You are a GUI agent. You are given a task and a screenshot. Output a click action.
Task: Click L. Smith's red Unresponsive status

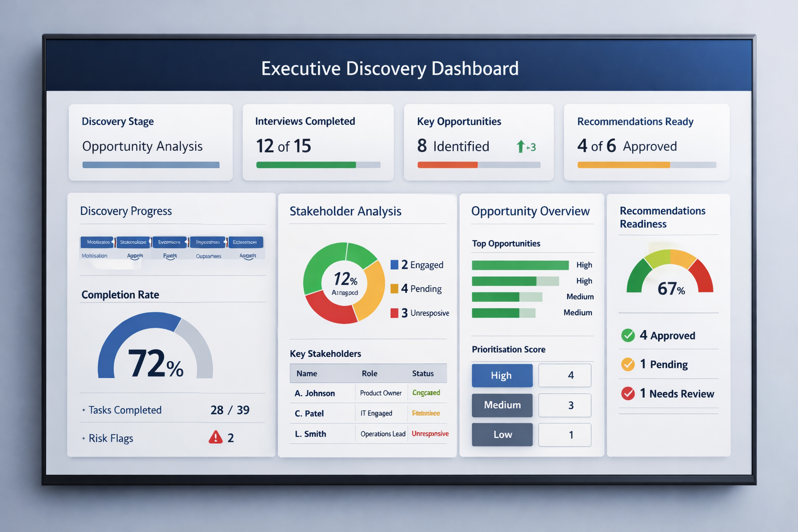point(430,434)
